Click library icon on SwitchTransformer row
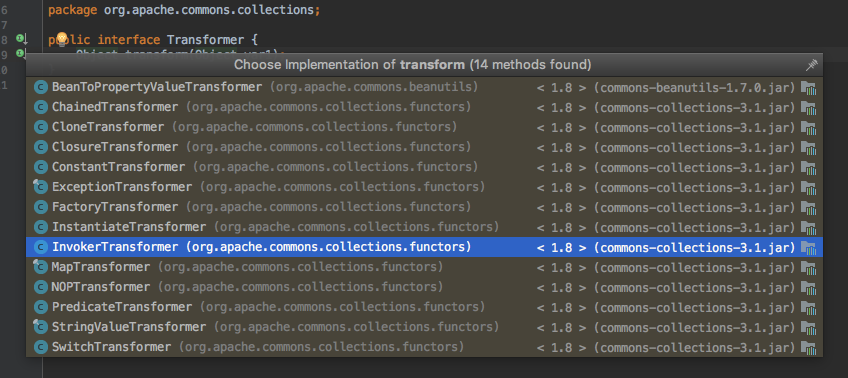Screen dimensions: 848x378 point(808,348)
